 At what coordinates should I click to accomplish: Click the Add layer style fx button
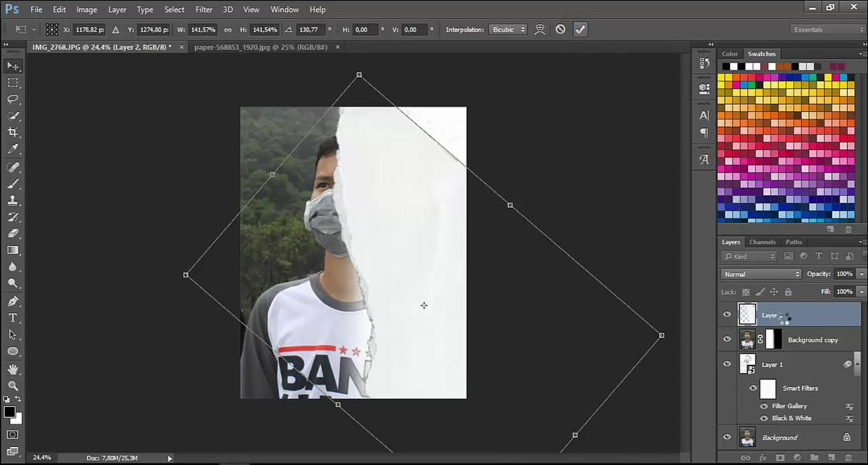(x=763, y=458)
